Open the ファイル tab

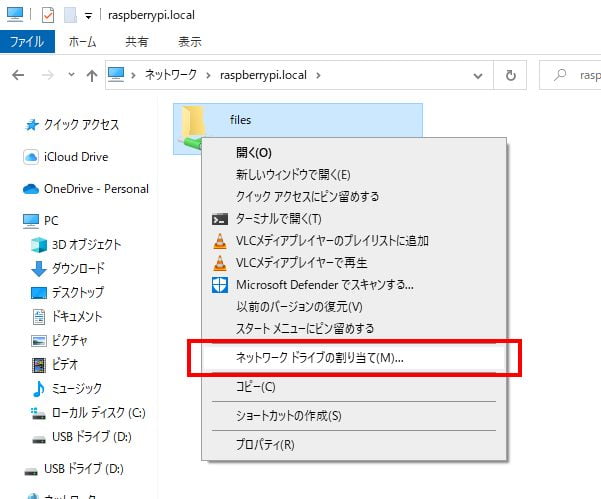[x=27, y=41]
